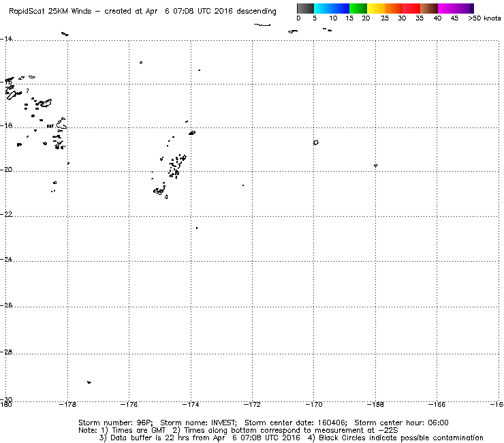The image size is (504, 443).
Task: Click the 'measurement at -22S' note text
Action: [x=356, y=431]
